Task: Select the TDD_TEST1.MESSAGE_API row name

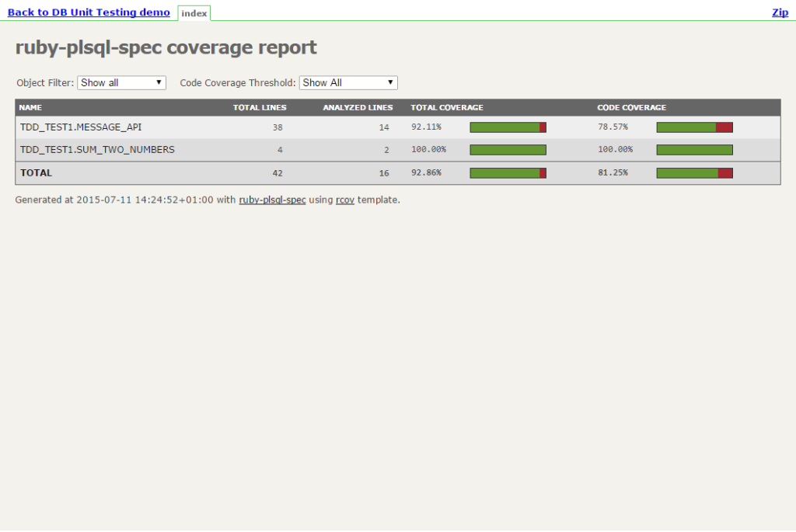Action: coord(81,127)
